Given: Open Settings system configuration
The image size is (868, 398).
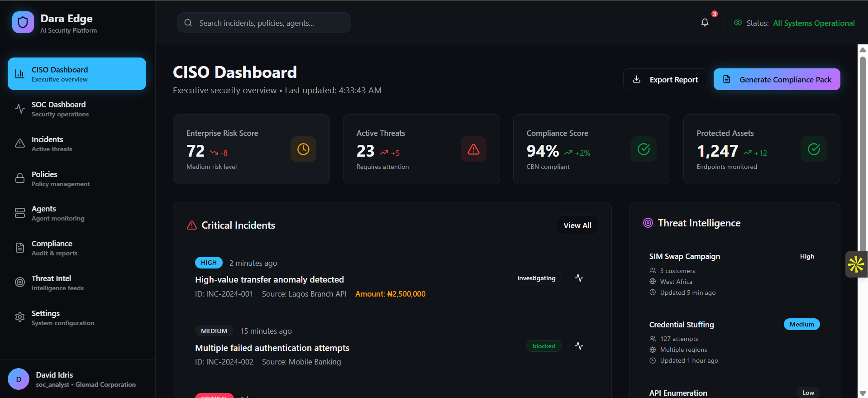Looking at the screenshot, I should point(77,318).
